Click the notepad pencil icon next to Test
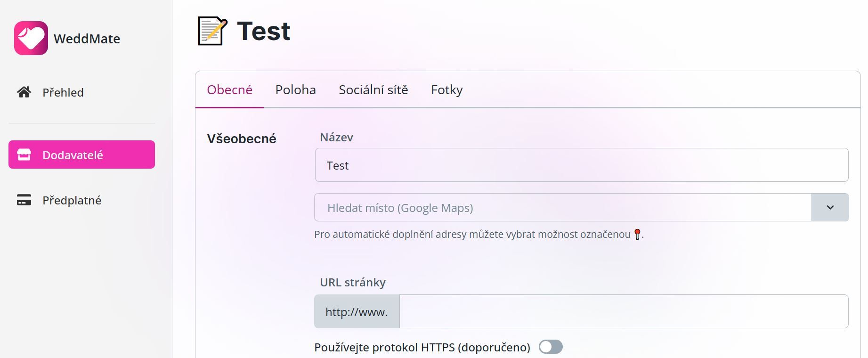Screen dimensions: 868x358 [x=212, y=31]
